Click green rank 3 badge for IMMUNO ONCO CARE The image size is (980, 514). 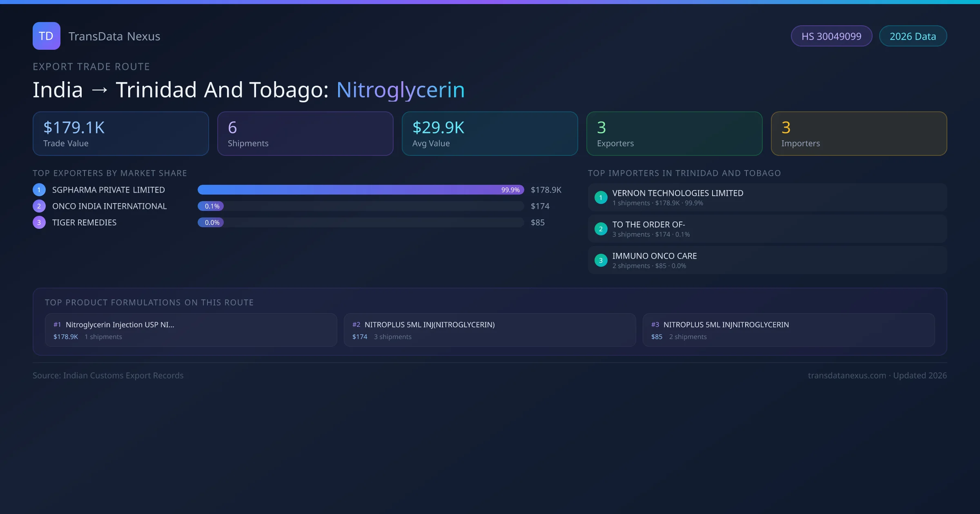tap(601, 260)
